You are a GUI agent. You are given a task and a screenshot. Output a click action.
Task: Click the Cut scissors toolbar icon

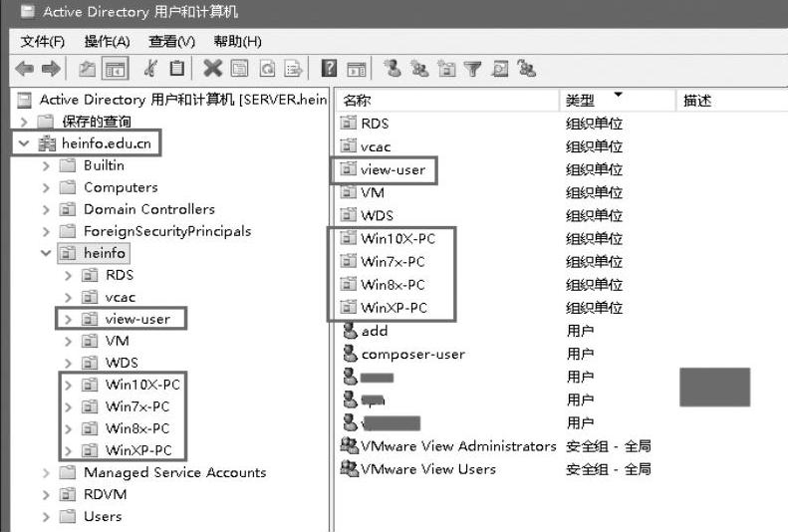(150, 69)
